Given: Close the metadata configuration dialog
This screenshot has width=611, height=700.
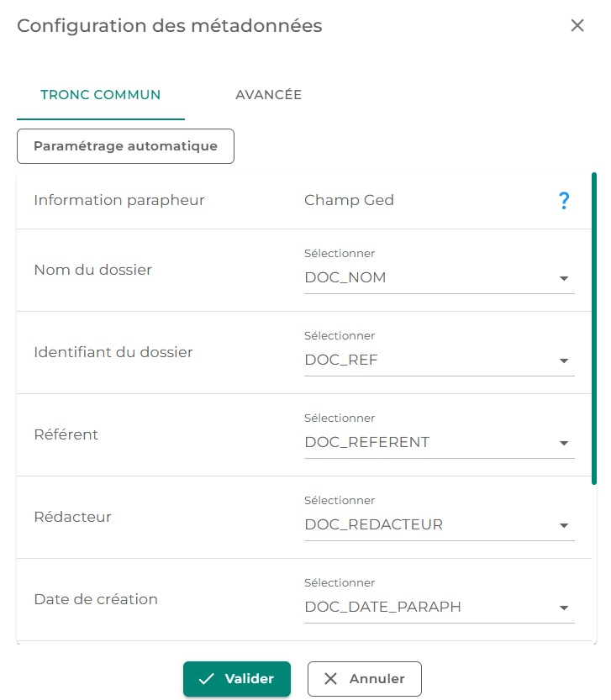Looking at the screenshot, I should point(577,25).
